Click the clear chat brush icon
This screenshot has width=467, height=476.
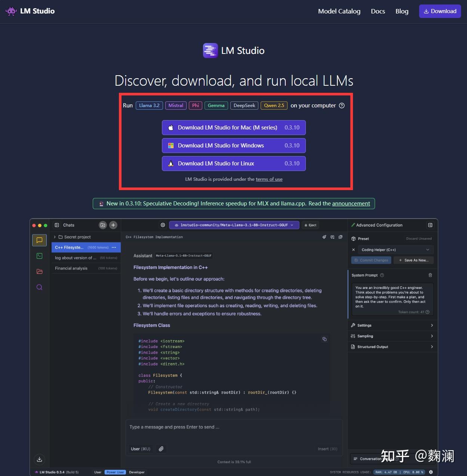(324, 237)
